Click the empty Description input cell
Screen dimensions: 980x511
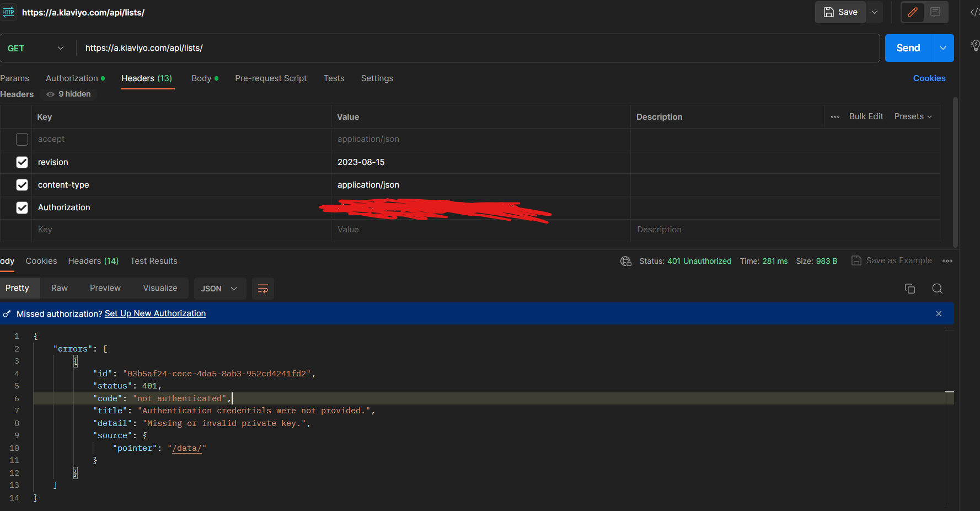click(x=785, y=230)
